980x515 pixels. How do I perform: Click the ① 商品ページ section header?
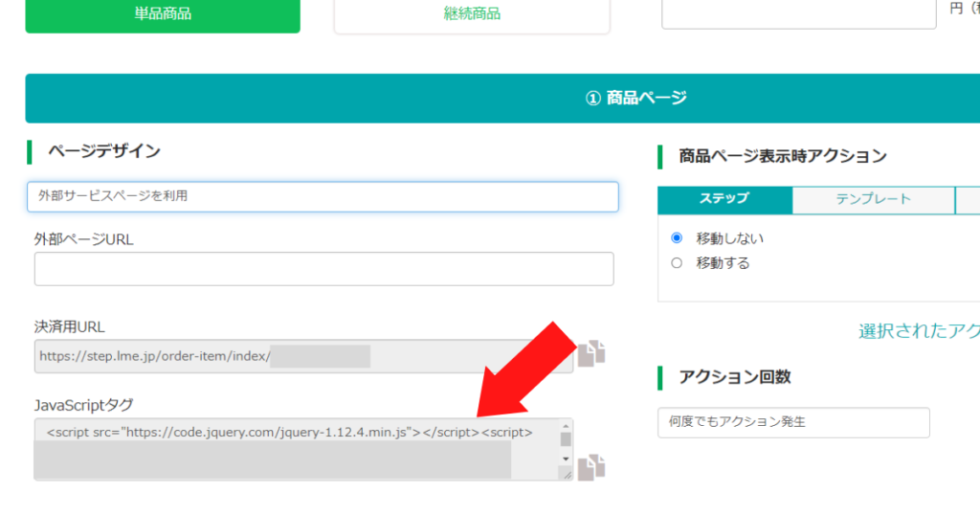502,99
